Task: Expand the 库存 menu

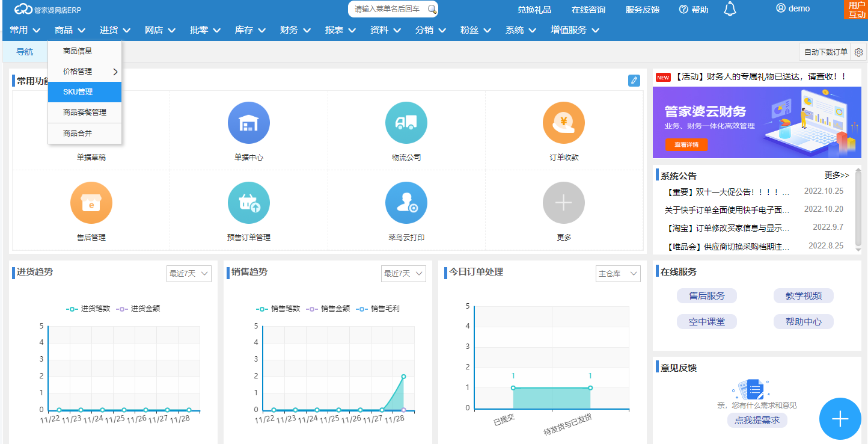Action: pyautogui.click(x=250, y=30)
